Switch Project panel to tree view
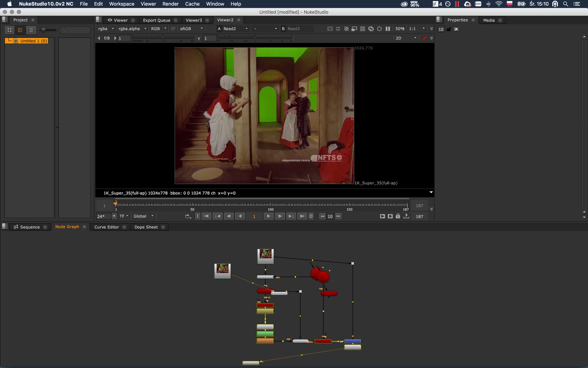 coord(20,30)
